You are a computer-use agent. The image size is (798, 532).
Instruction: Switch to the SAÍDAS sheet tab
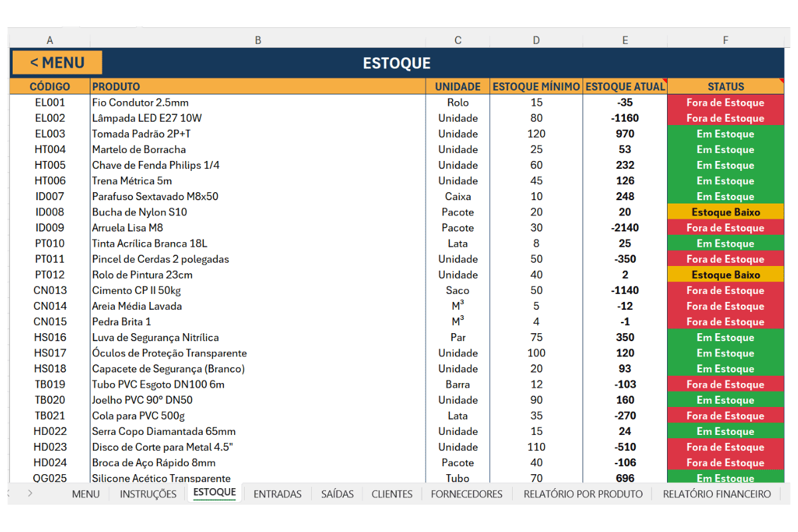point(338,494)
